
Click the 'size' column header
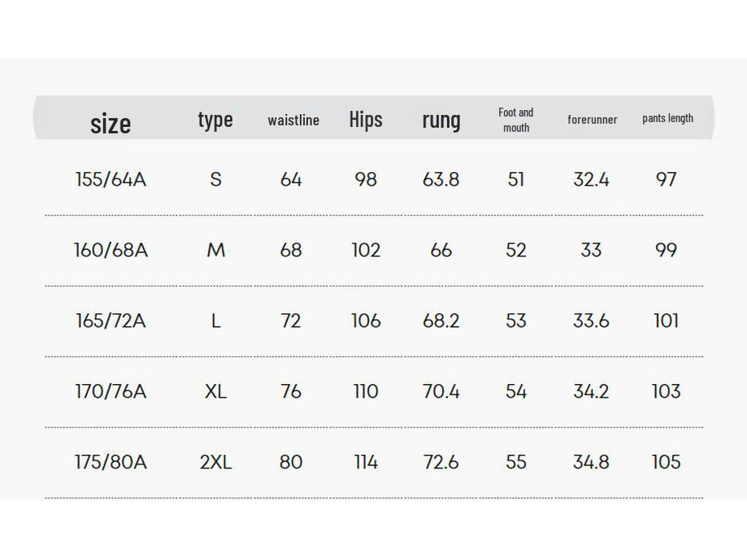coord(110,123)
